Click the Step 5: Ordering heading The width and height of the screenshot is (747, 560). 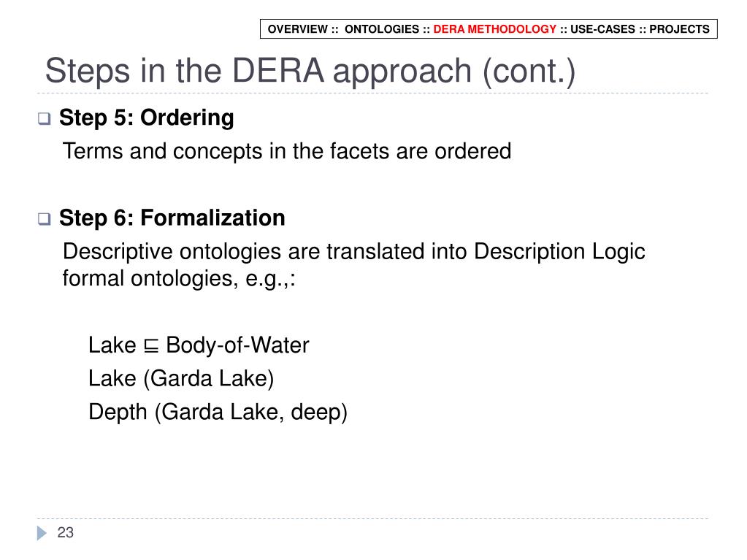coord(146,118)
